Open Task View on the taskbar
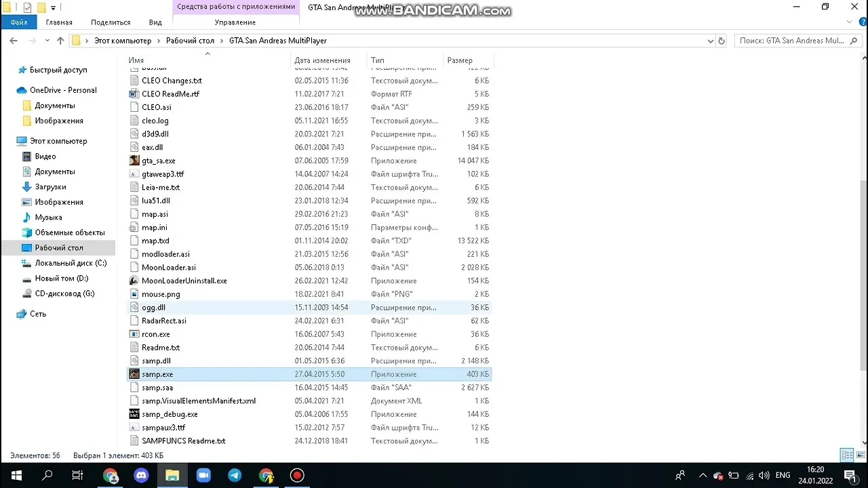This screenshot has width=868, height=488. pyautogui.click(x=77, y=475)
